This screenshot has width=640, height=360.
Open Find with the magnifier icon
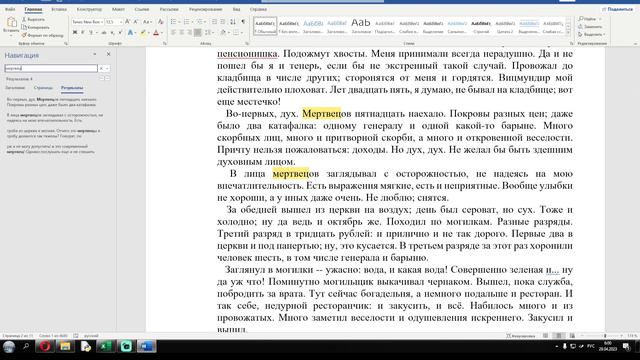click(x=581, y=19)
